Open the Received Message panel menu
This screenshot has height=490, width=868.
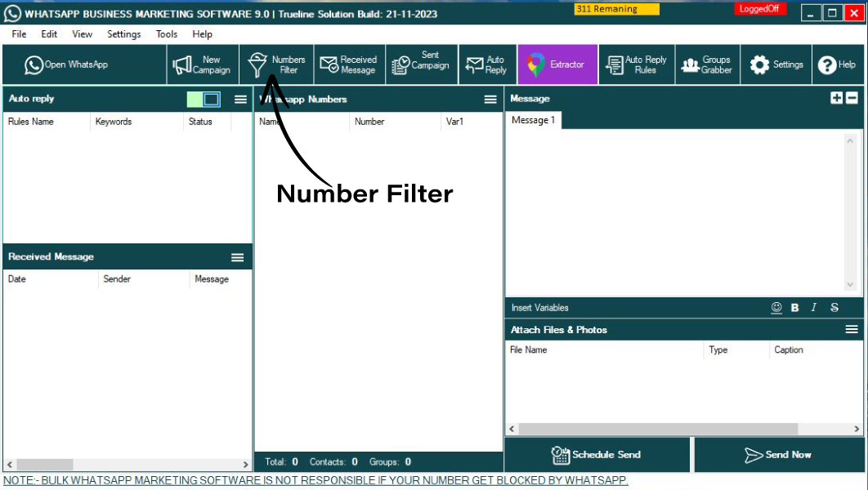(x=238, y=257)
